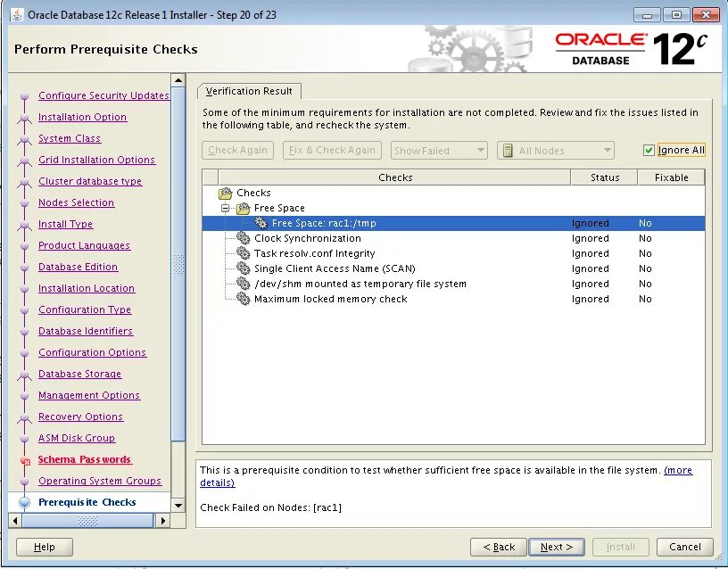Open the Help dialog
This screenshot has height=569, width=728.
pyautogui.click(x=45, y=548)
